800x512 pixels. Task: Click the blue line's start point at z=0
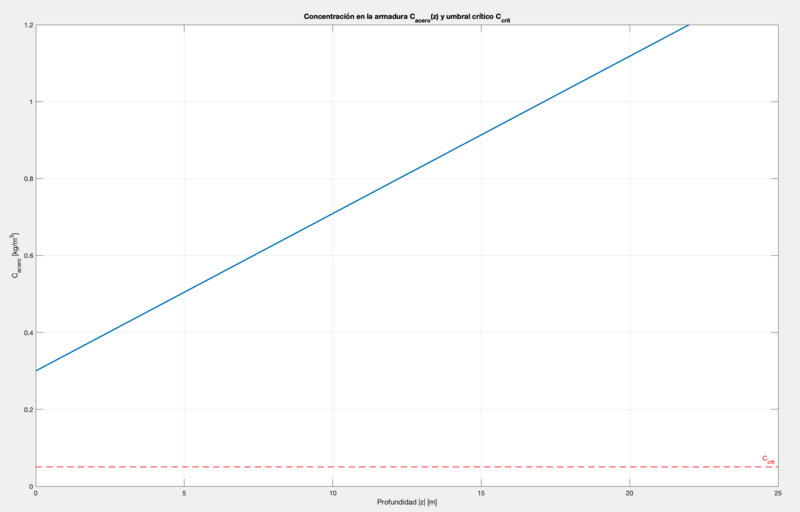coord(36,371)
